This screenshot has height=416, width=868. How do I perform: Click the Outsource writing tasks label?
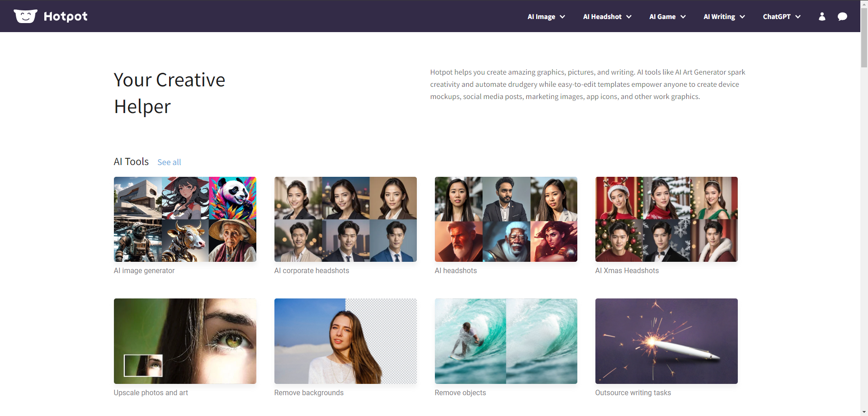[x=633, y=393]
